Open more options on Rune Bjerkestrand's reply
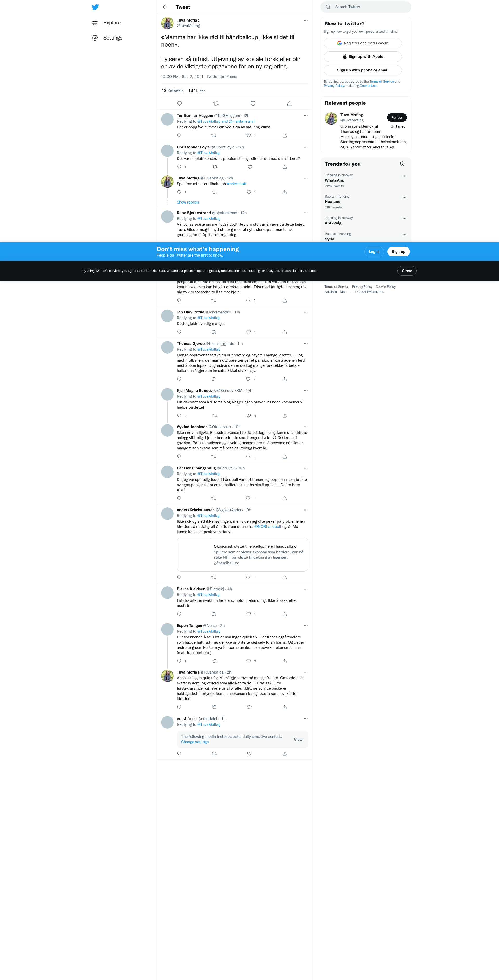Viewport: 499px width, 980px height. [x=305, y=213]
